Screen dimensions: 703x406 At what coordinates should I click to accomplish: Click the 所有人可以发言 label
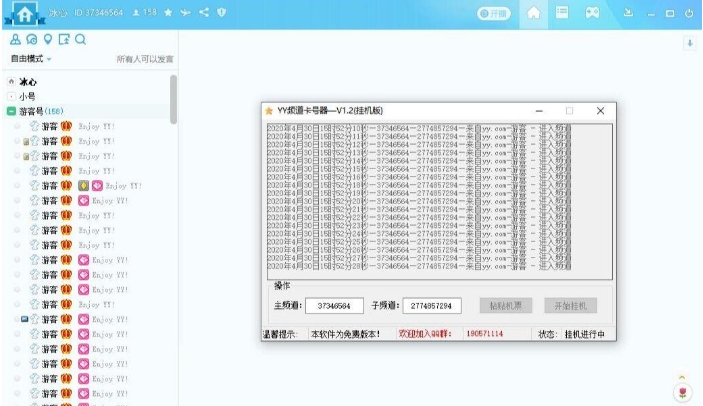click(x=145, y=59)
